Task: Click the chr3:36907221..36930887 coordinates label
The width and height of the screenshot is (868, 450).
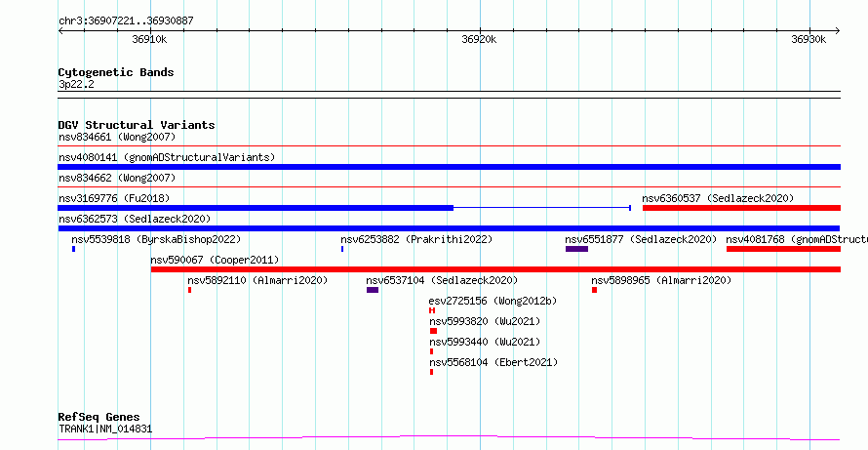Action: (x=126, y=21)
